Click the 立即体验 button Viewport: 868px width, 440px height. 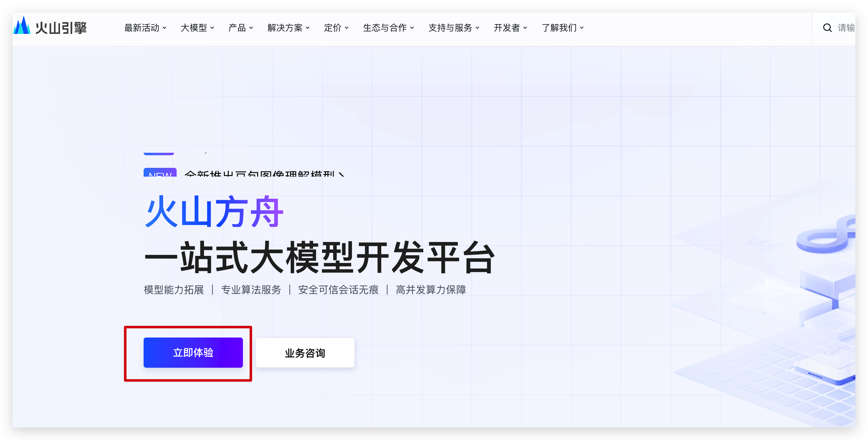pos(193,352)
